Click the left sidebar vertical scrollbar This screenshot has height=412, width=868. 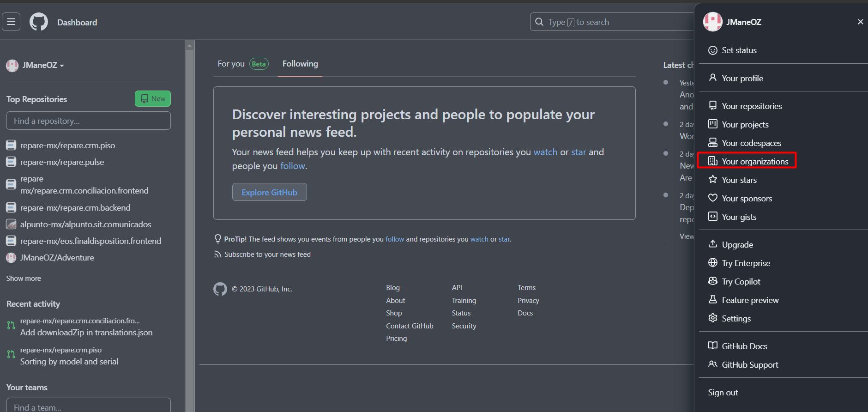coord(189,222)
